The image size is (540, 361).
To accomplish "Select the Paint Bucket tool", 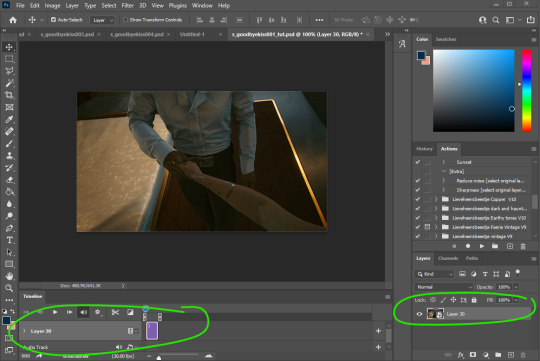I will (9, 192).
